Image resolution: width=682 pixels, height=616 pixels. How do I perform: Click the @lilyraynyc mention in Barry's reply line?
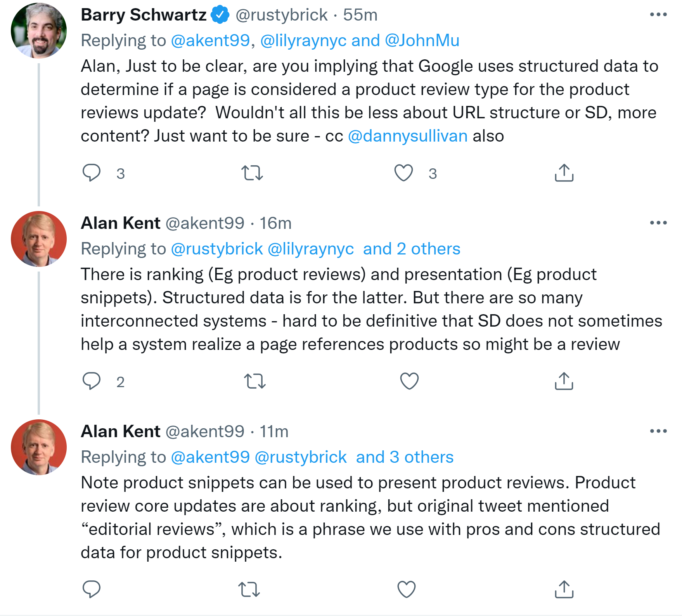(305, 40)
